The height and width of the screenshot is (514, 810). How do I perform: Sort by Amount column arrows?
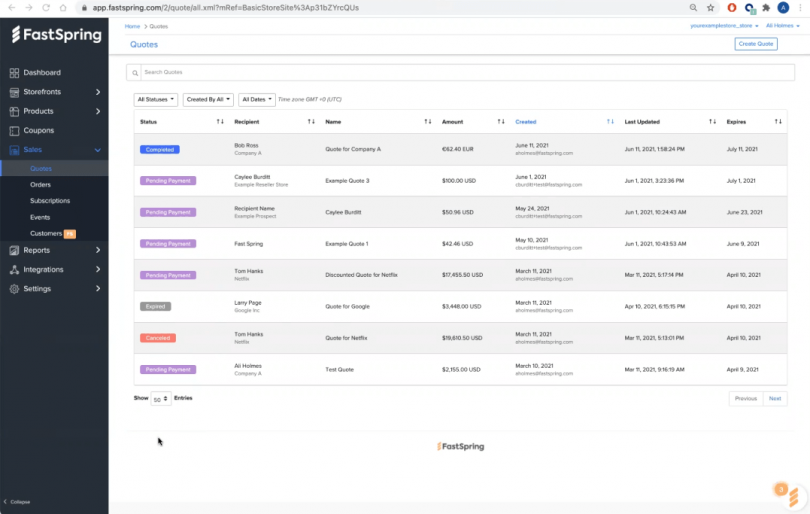coord(501,122)
